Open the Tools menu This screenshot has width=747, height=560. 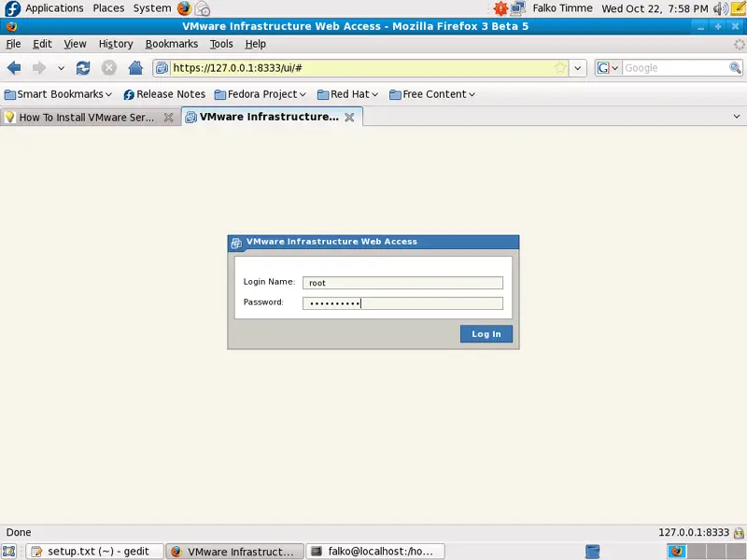[221, 44]
